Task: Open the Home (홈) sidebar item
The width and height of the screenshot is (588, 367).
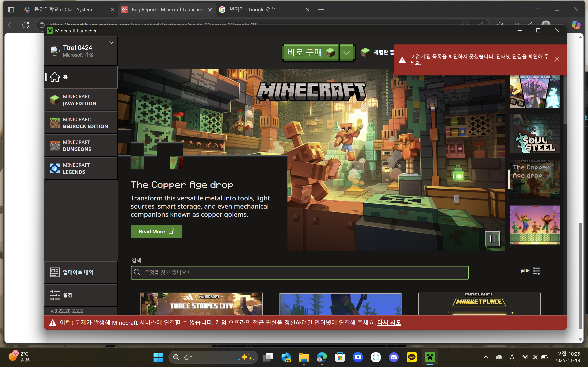Action: click(80, 77)
